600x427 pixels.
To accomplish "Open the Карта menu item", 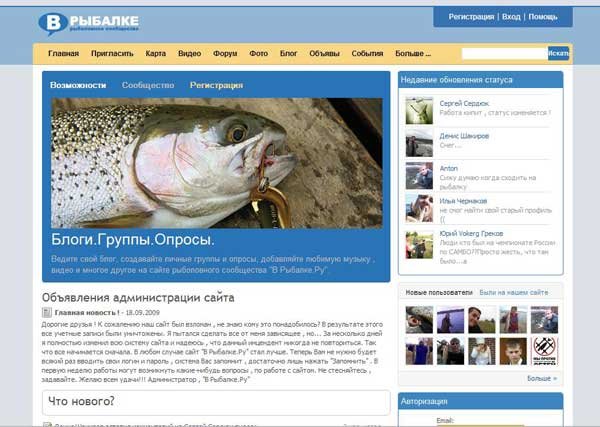I will (155, 54).
